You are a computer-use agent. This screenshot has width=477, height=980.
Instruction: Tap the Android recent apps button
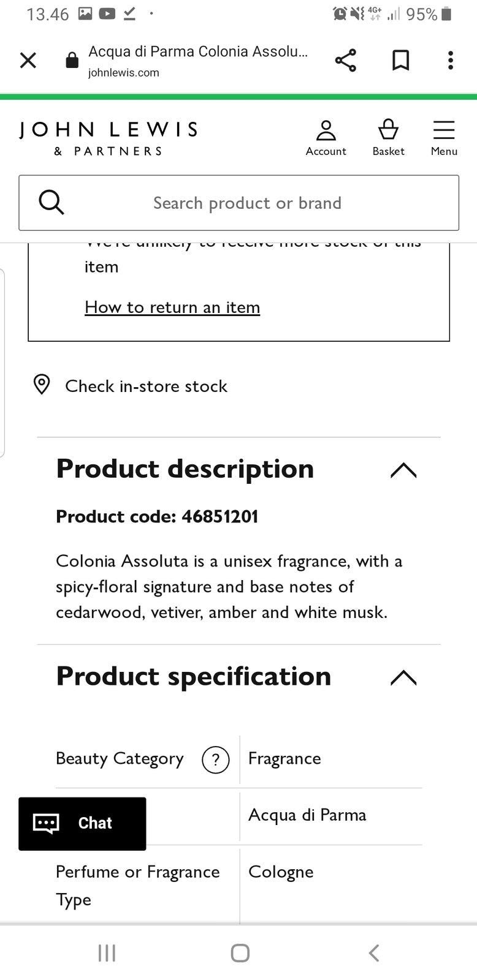pos(107,952)
